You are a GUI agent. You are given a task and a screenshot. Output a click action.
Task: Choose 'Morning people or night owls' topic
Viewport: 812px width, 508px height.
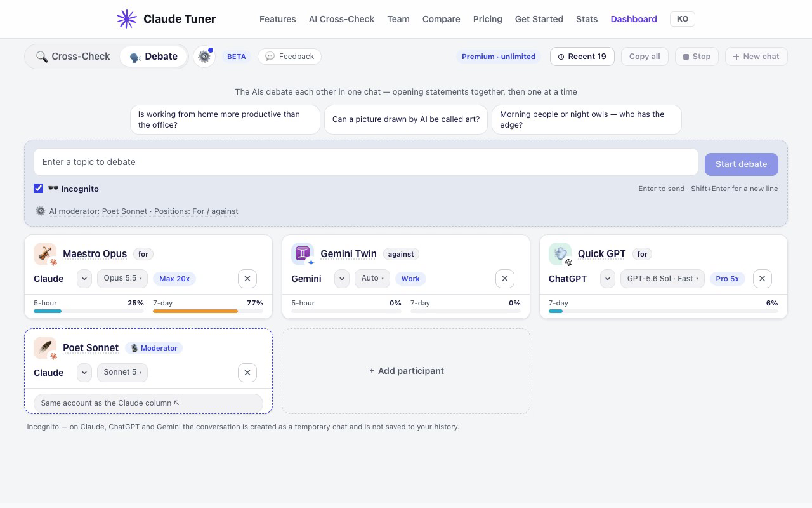[x=587, y=119]
